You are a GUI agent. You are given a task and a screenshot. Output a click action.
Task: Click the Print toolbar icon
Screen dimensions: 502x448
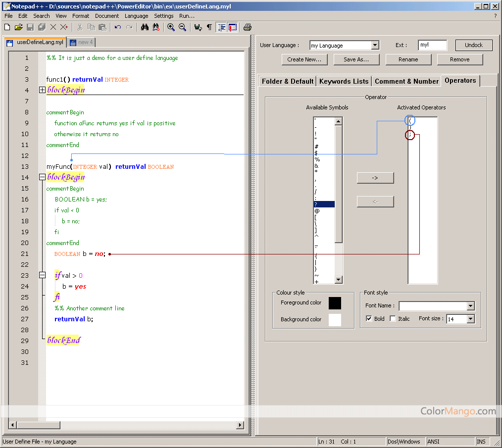click(247, 27)
